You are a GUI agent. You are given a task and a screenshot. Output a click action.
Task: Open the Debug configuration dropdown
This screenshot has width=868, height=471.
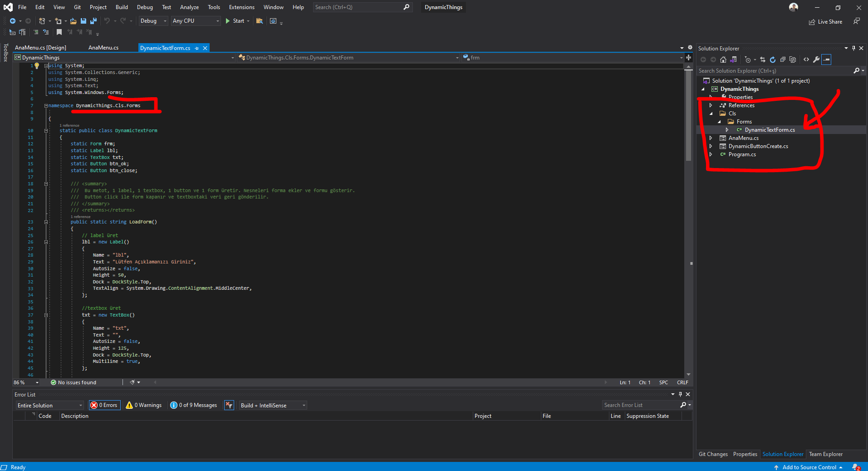click(153, 21)
